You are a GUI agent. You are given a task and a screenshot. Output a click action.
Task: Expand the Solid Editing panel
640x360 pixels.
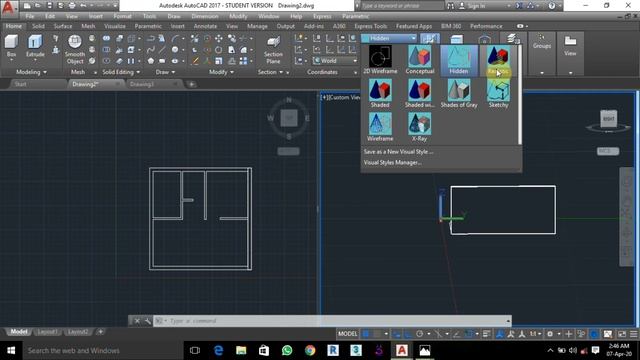[x=121, y=72]
